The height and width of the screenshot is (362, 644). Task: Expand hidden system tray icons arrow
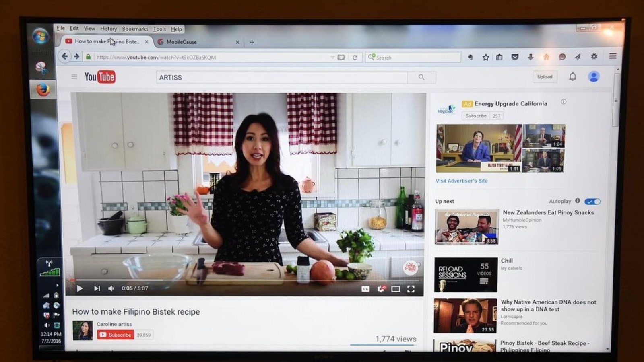[57, 285]
